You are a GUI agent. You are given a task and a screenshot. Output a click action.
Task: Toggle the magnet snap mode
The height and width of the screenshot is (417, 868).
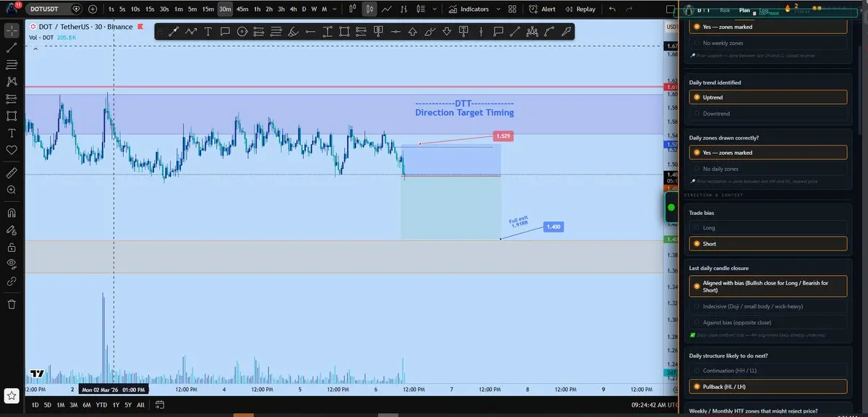11,213
